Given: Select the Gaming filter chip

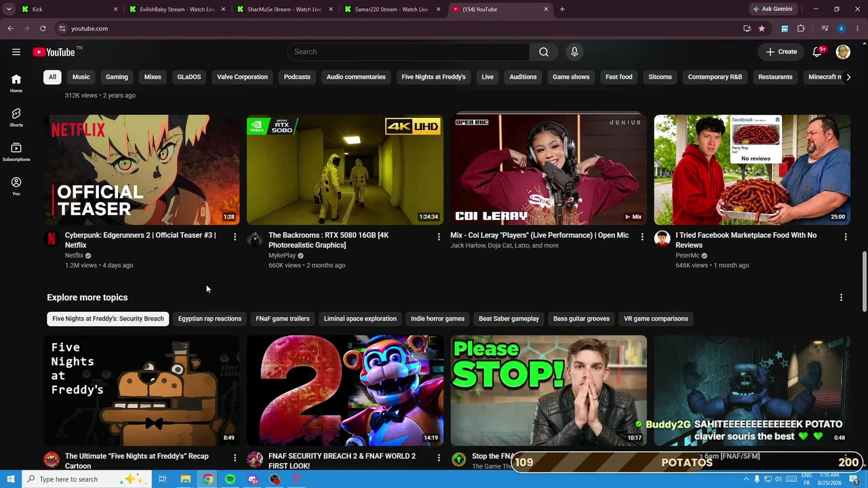Looking at the screenshot, I should 117,77.
